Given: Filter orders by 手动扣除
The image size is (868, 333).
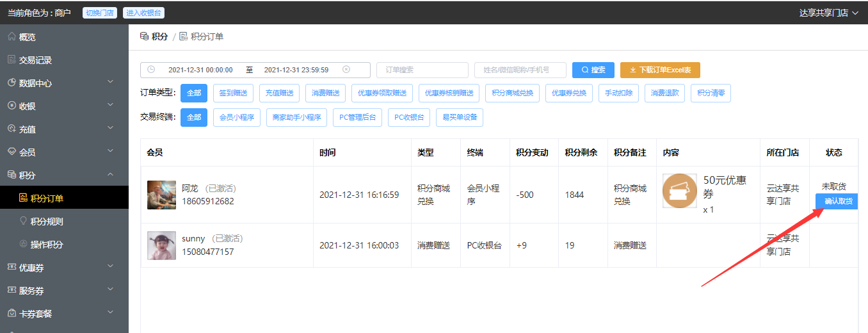Looking at the screenshot, I should coord(619,93).
